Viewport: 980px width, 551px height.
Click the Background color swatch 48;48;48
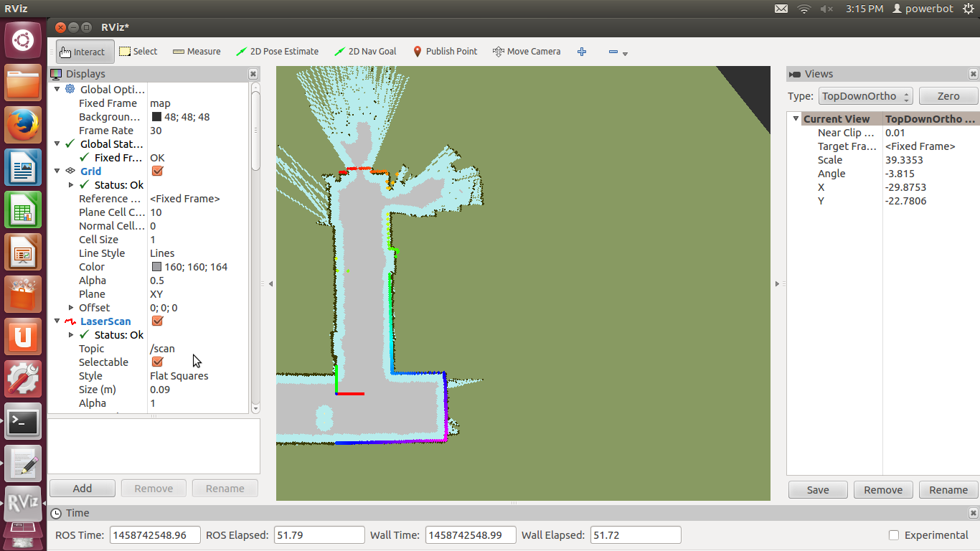click(x=156, y=116)
